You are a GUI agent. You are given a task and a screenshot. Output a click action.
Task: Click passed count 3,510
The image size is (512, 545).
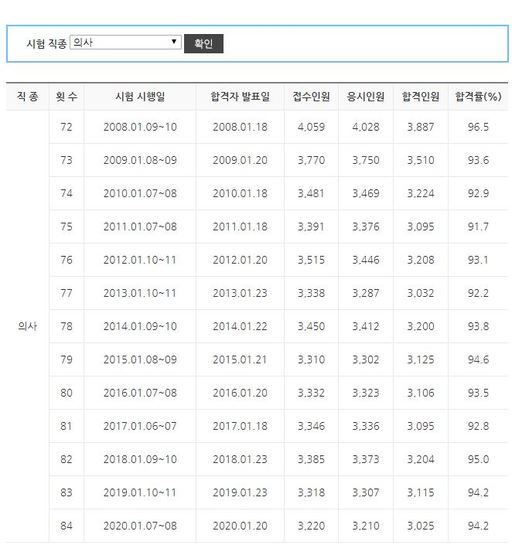click(421, 160)
